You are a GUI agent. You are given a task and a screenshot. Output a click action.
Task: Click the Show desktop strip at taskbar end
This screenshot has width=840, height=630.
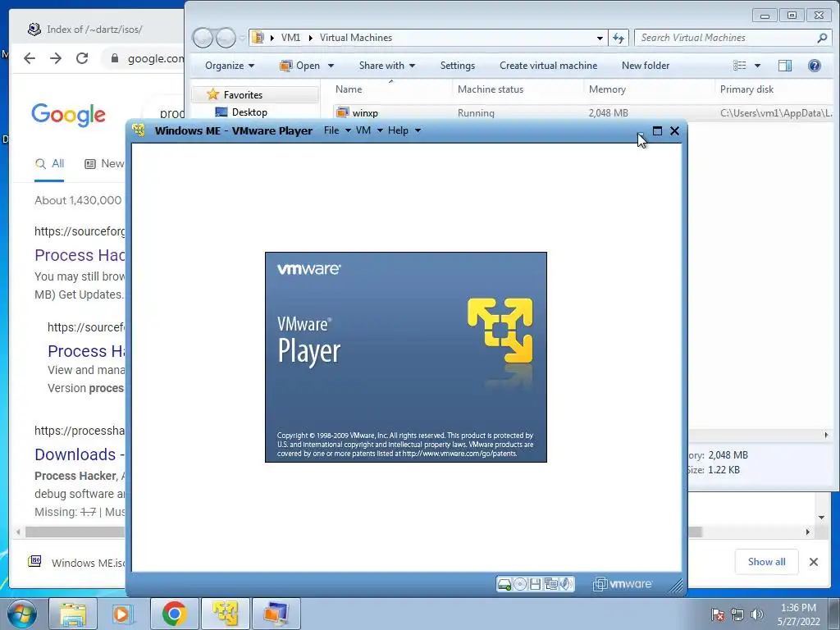[x=836, y=614]
